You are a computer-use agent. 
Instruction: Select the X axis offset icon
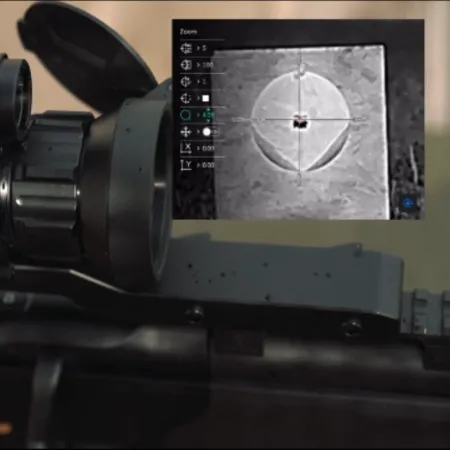click(186, 148)
